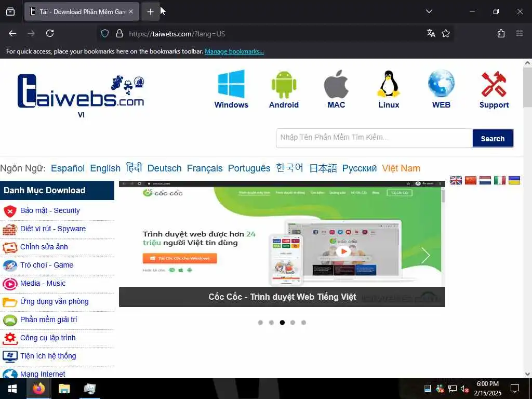
Task: Switch language to Deutsch
Action: [164, 168]
